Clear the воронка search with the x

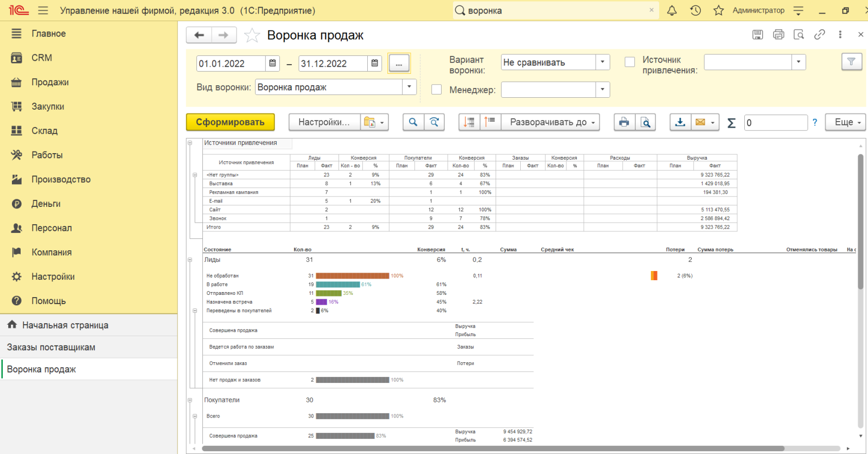(x=652, y=10)
